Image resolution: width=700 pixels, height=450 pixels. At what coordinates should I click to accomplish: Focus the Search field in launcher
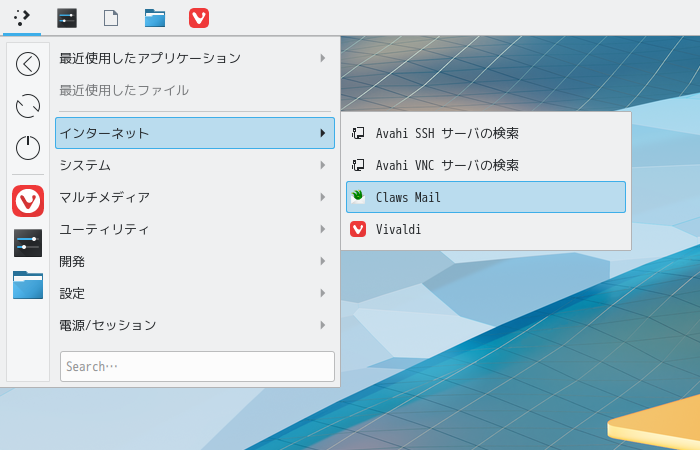[197, 367]
